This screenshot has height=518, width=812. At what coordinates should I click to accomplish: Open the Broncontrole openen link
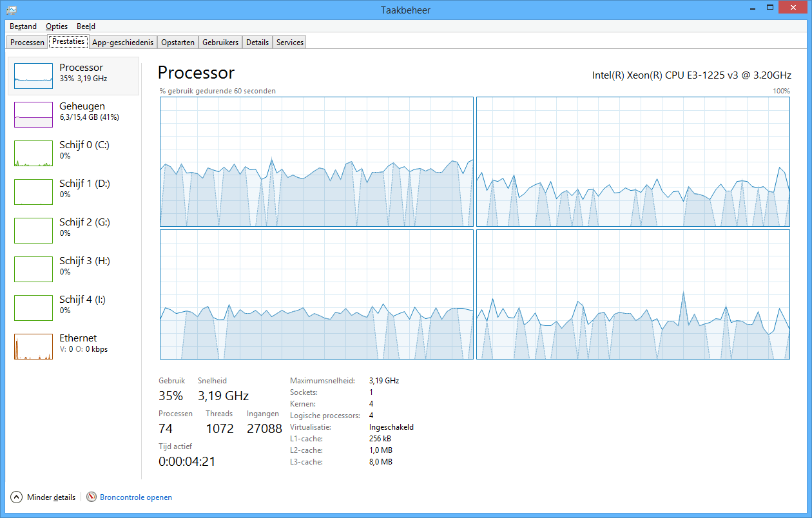(x=136, y=497)
